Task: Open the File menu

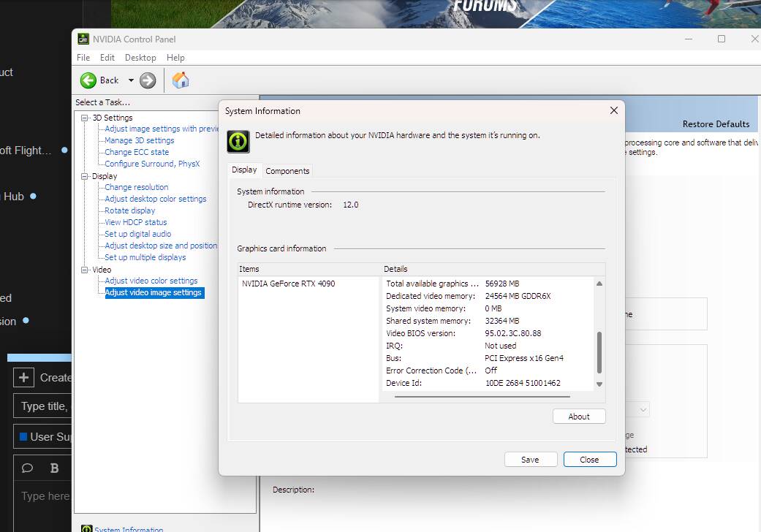Action: coord(83,57)
